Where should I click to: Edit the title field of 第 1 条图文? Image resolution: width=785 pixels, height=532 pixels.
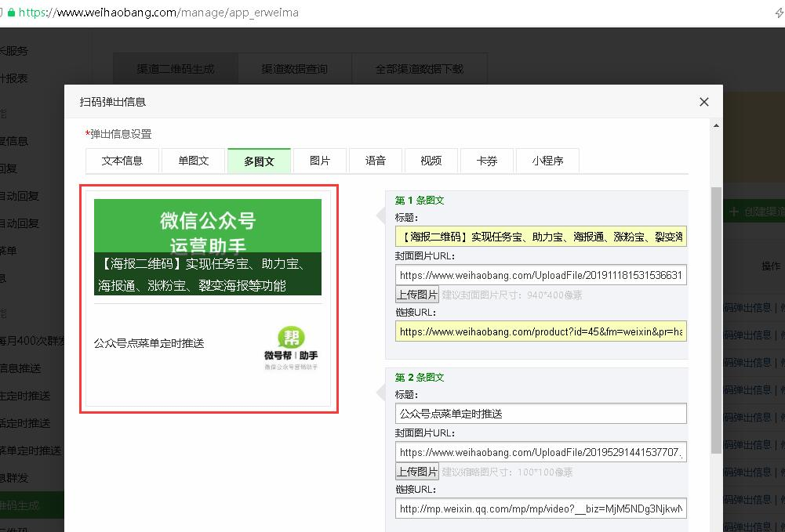point(540,237)
